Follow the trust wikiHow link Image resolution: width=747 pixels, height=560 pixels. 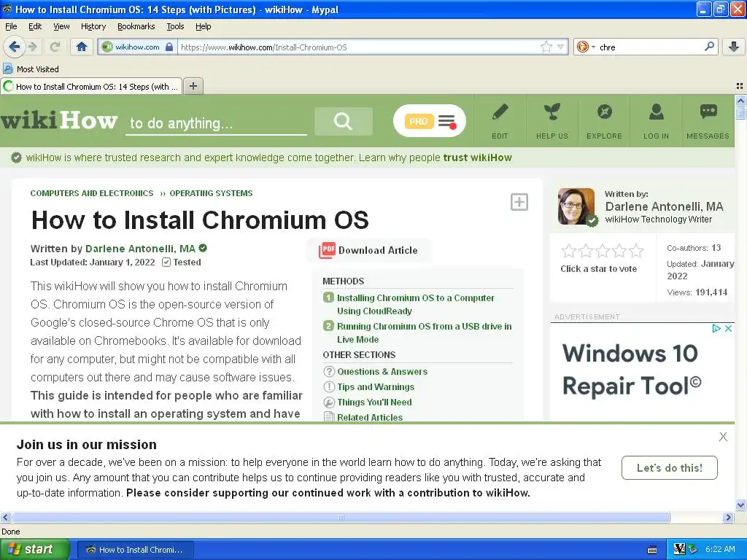click(x=477, y=157)
